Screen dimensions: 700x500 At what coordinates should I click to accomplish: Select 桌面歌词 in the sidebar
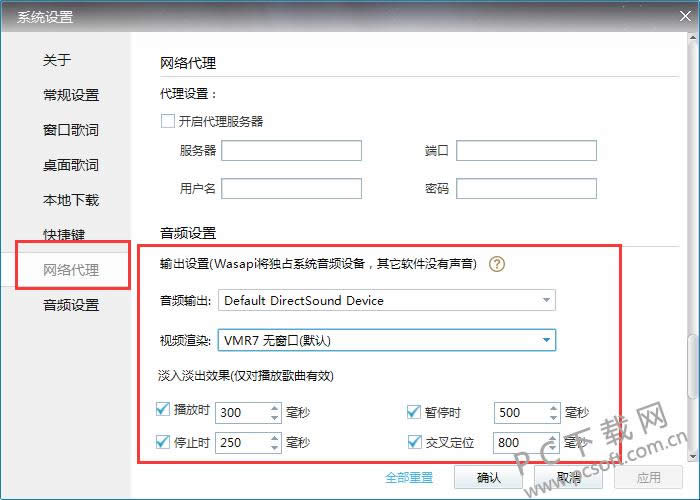(71, 165)
